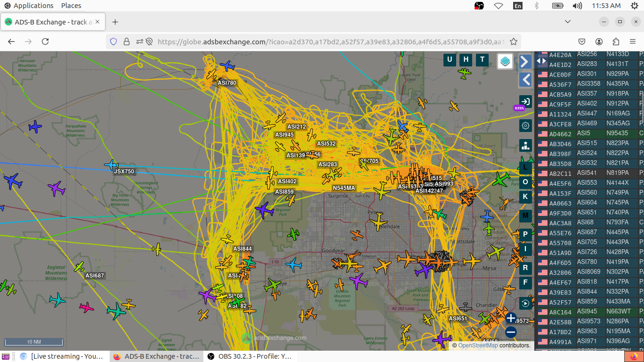Screen dimensions: 644x362
Task: Open the browser extensions icon
Action: [616, 41]
